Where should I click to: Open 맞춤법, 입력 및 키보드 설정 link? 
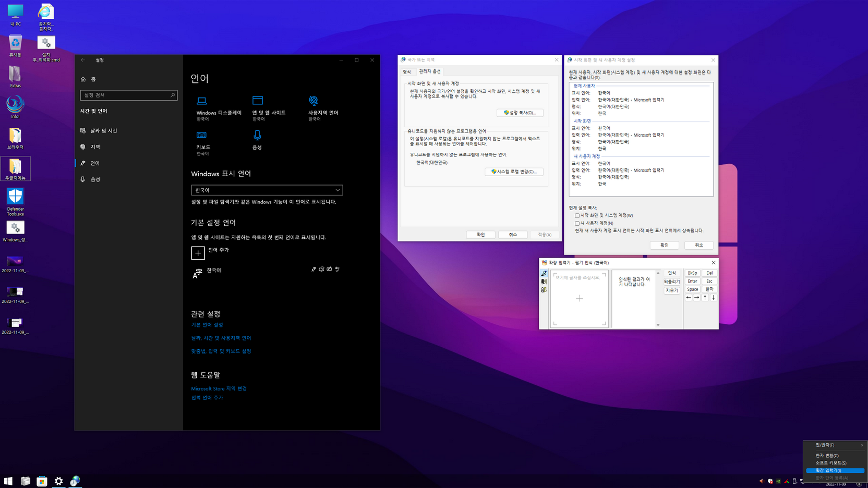221,351
